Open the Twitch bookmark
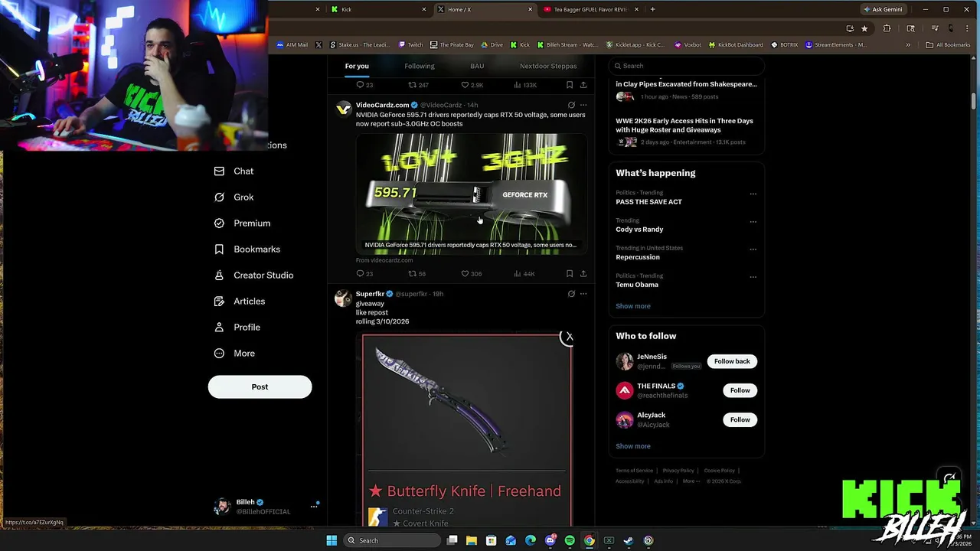The height and width of the screenshot is (551, 980). pyautogui.click(x=410, y=45)
